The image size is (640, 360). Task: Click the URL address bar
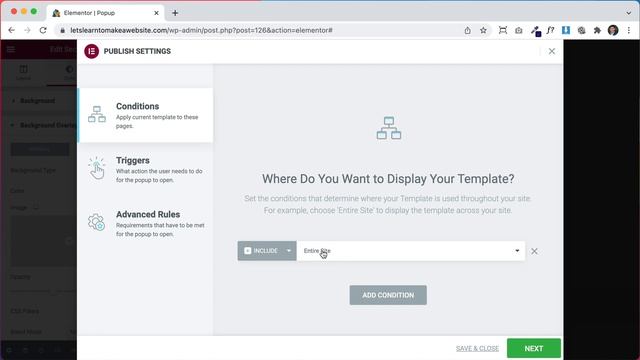(x=261, y=30)
